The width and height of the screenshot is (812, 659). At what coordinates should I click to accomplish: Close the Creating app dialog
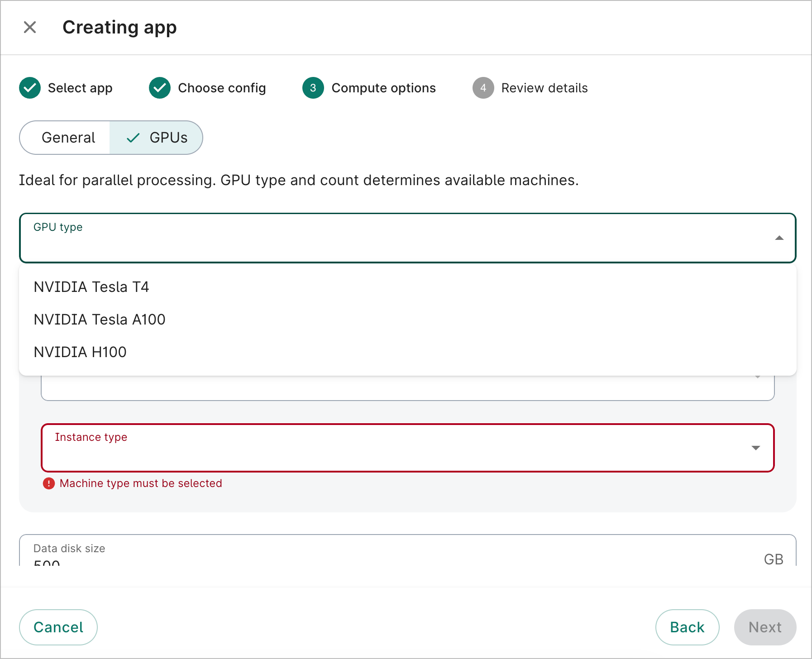coord(30,27)
